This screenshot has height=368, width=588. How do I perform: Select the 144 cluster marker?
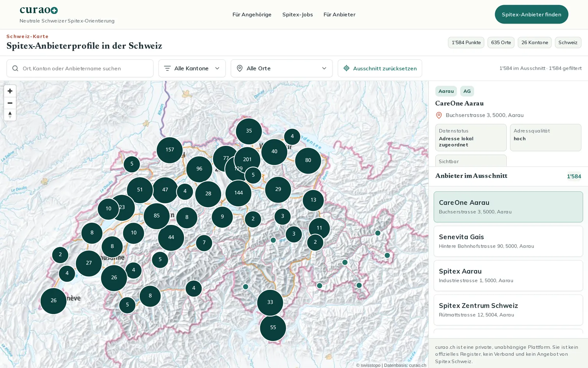coord(239,193)
